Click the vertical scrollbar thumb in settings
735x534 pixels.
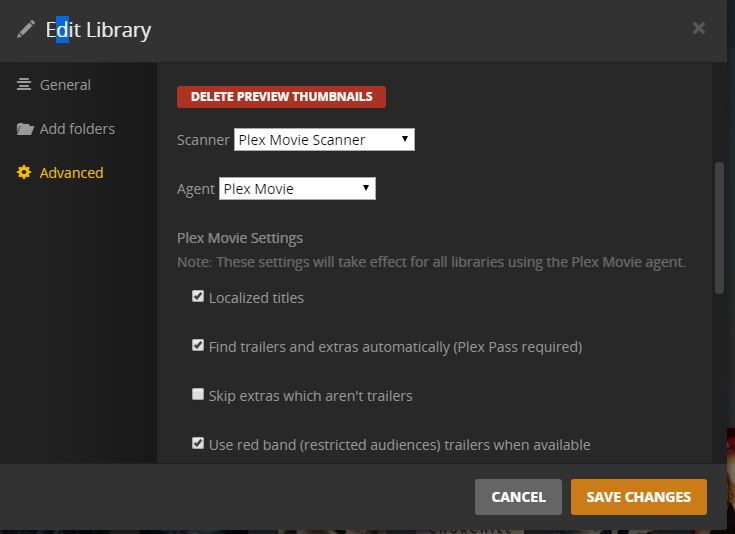pos(720,228)
